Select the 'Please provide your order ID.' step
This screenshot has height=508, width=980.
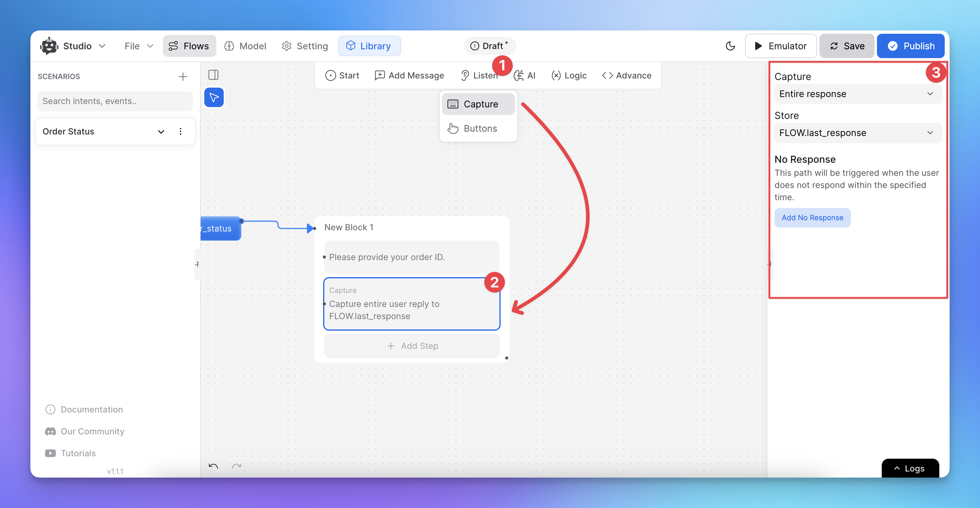pyautogui.click(x=412, y=257)
